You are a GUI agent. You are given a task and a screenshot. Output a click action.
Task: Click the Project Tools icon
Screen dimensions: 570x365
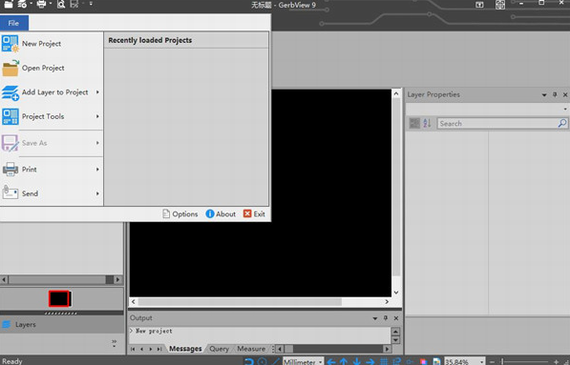(x=10, y=117)
